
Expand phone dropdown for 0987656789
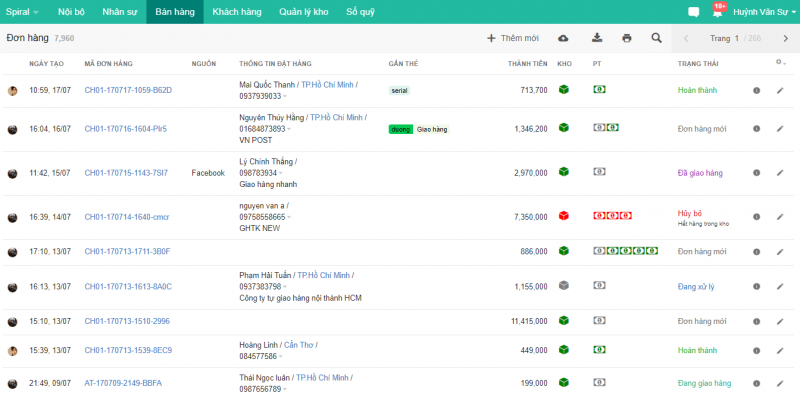pos(285,389)
